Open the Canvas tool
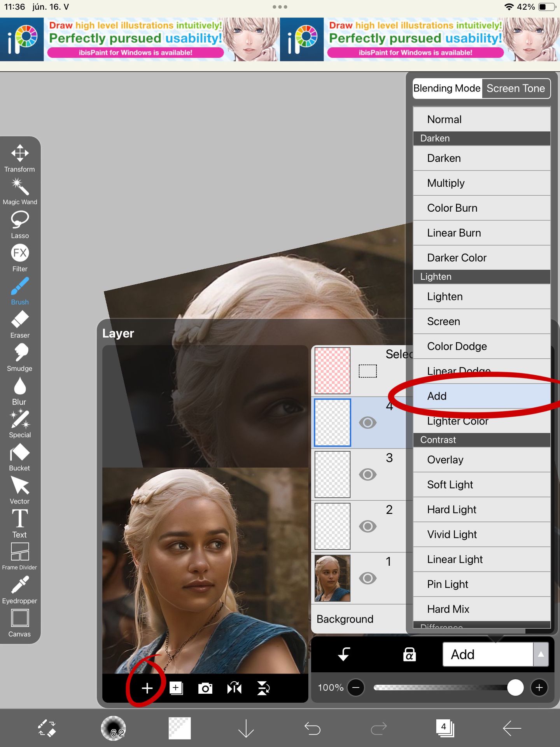 pyautogui.click(x=20, y=623)
